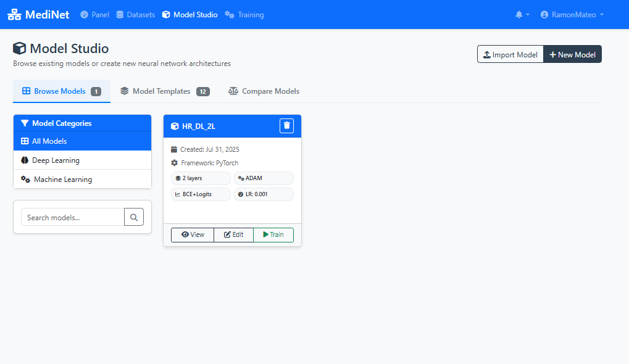Navigate to the Datasets menu
Screen dimensions: 629x364
(135, 14)
